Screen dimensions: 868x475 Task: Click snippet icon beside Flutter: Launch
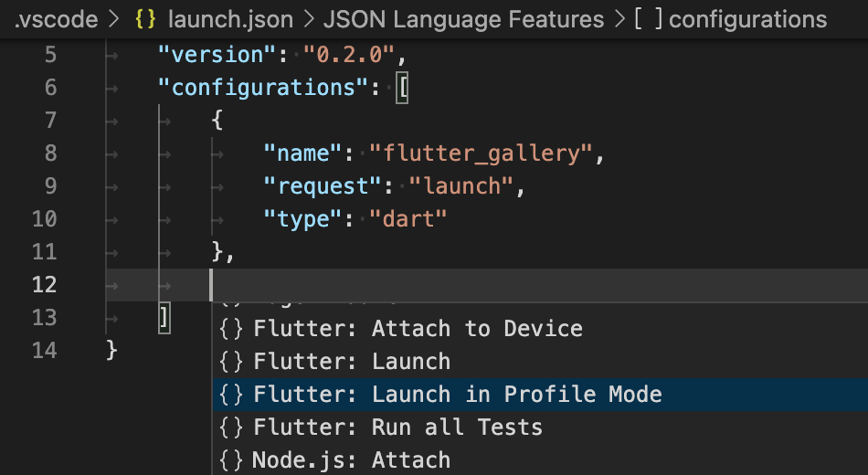tap(231, 362)
